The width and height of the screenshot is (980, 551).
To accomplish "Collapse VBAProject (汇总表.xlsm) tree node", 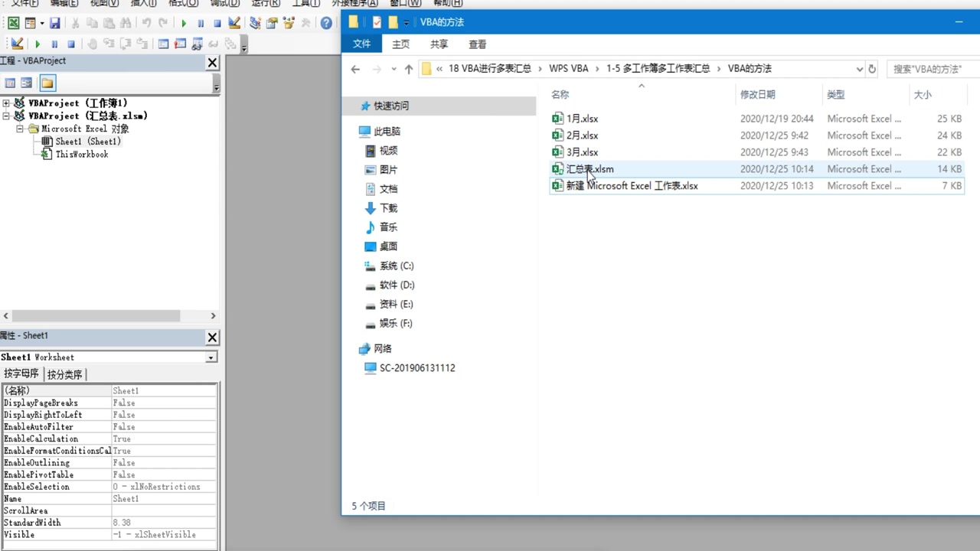I will coord(6,116).
